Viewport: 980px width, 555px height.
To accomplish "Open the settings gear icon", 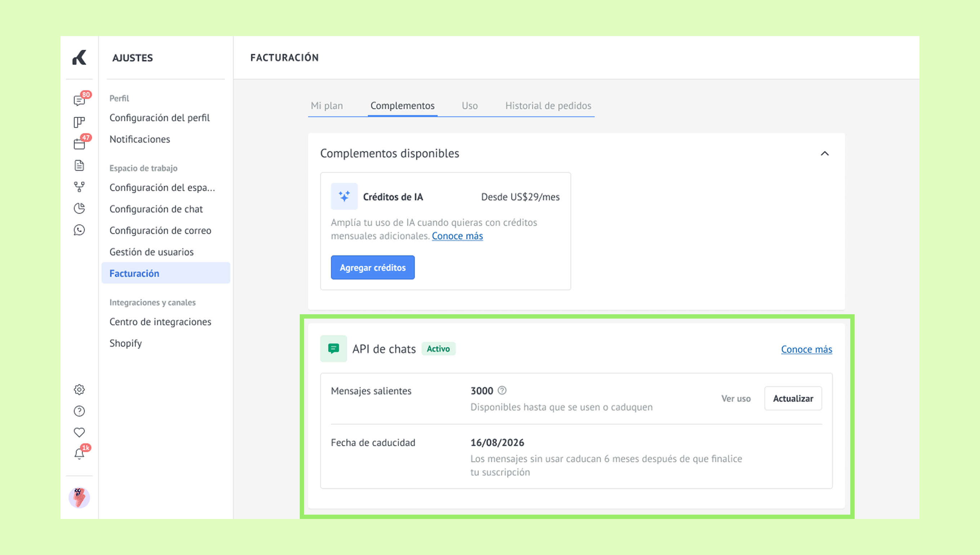I will pyautogui.click(x=79, y=390).
